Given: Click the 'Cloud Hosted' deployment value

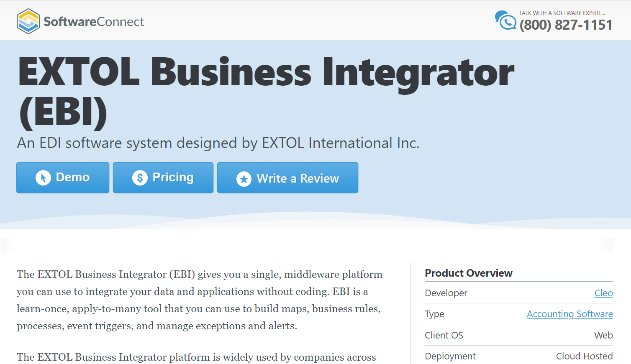Looking at the screenshot, I should pyautogui.click(x=584, y=356).
